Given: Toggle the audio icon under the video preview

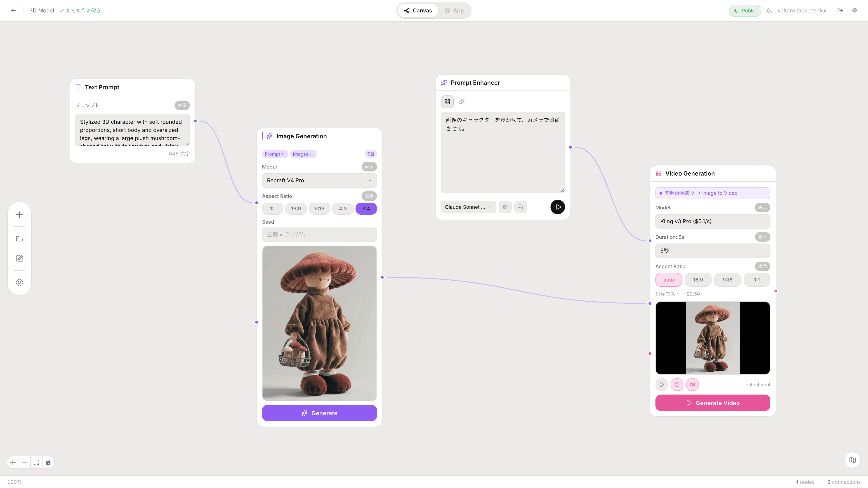Looking at the screenshot, I should pos(692,385).
